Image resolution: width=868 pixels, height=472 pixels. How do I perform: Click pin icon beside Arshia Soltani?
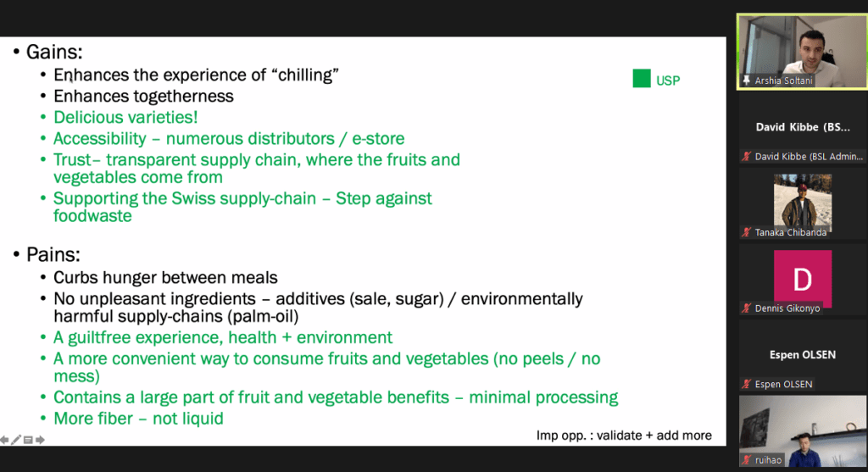pyautogui.click(x=747, y=81)
